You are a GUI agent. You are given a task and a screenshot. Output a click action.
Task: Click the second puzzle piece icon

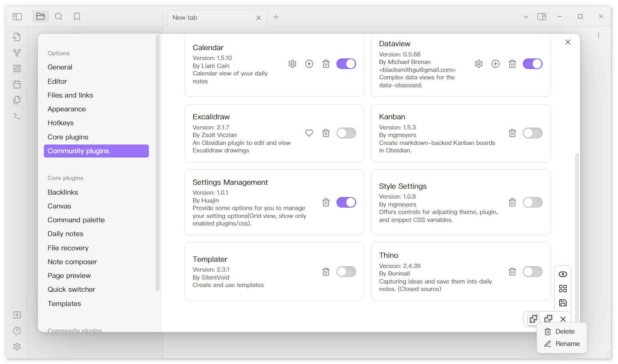[x=548, y=319]
